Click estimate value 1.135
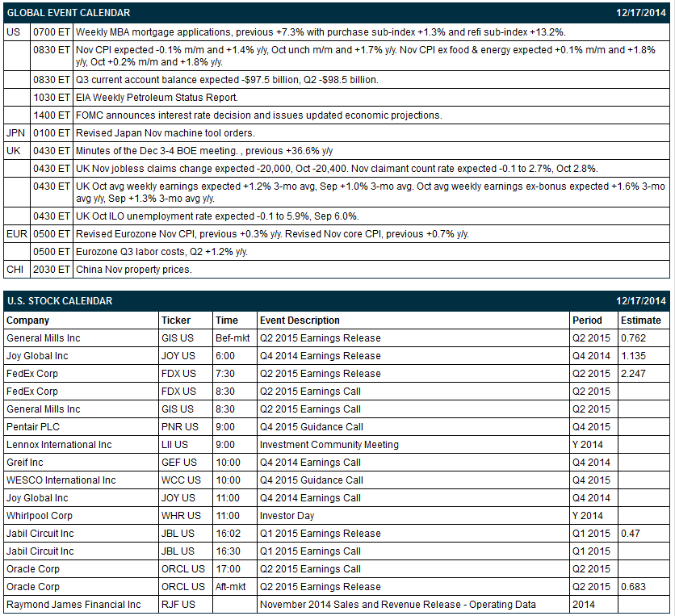This screenshot has width=675, height=616. click(x=633, y=356)
